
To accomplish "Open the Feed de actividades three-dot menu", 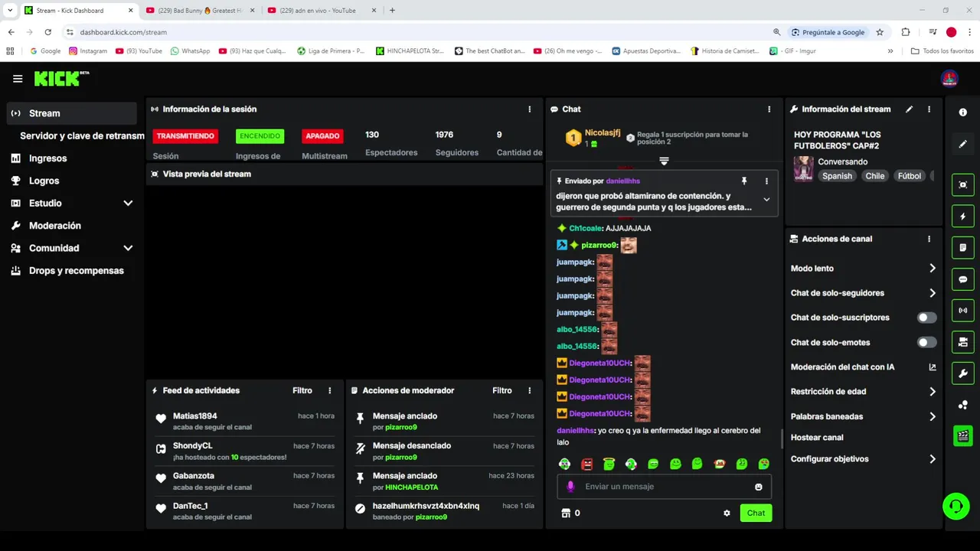I will point(330,390).
